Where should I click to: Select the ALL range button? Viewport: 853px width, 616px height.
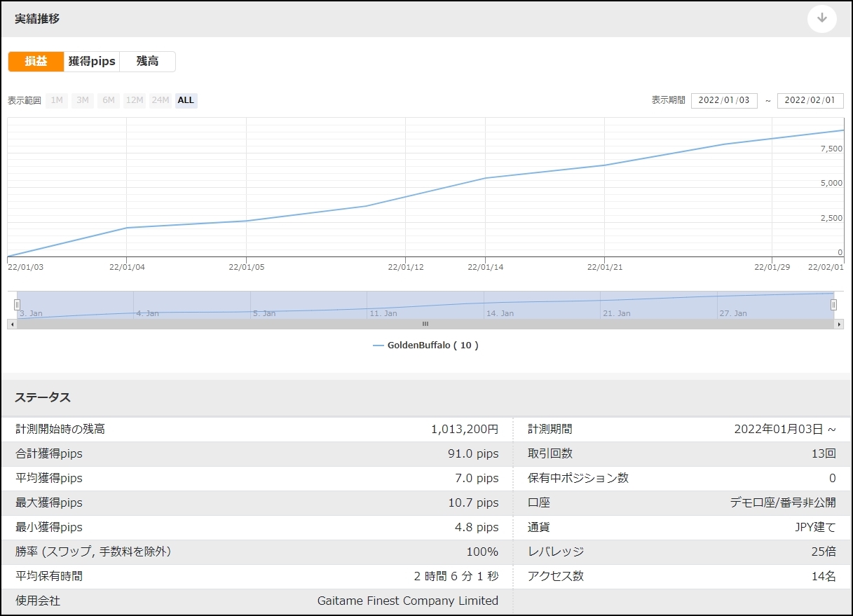186,100
